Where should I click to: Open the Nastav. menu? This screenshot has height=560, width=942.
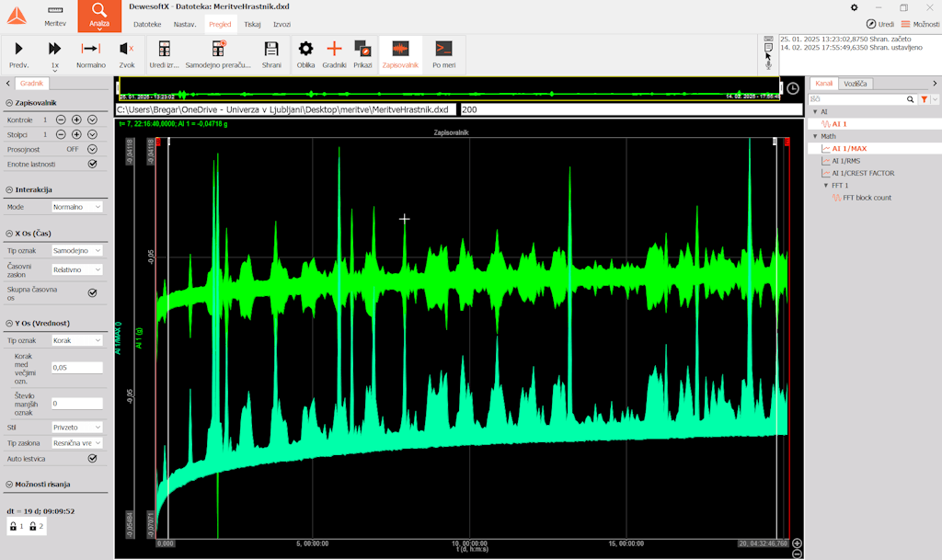point(184,25)
